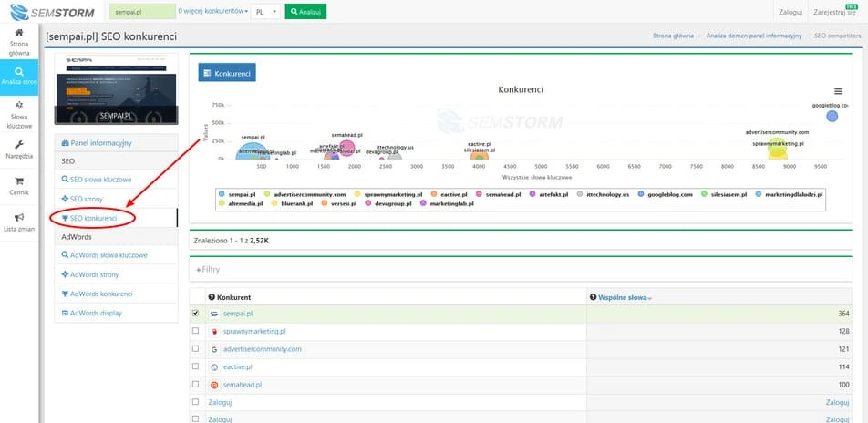The image size is (868, 423).
Task: Click Wspólne słowa column help icon
Action: [x=593, y=297]
